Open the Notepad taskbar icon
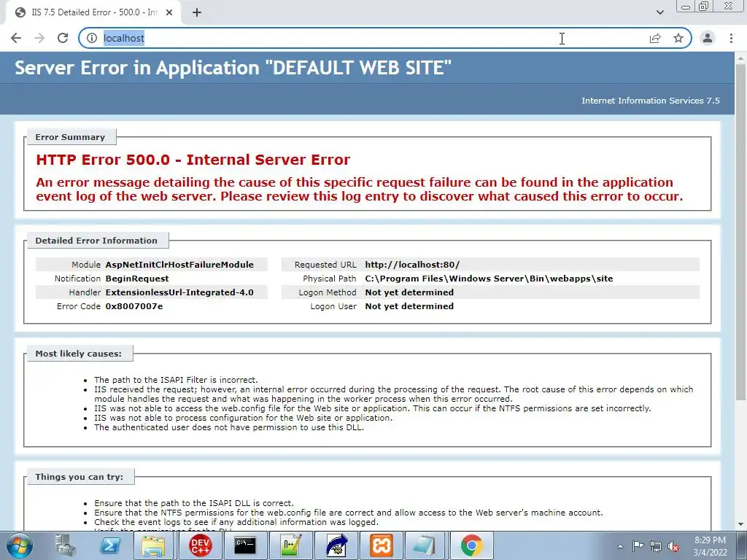Image resolution: width=747 pixels, height=560 pixels. click(426, 545)
